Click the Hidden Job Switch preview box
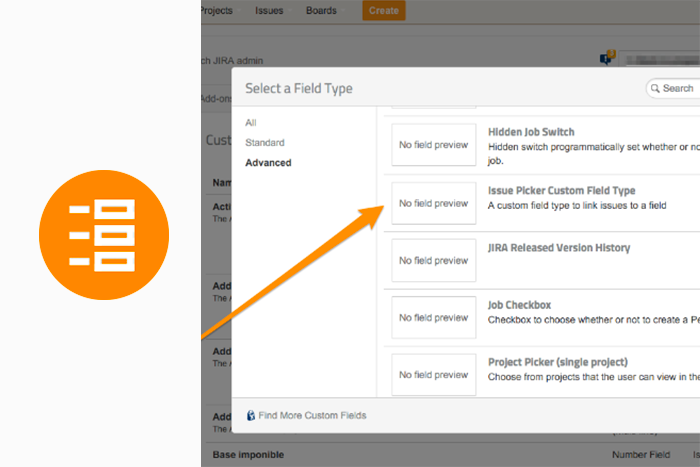Viewport: 700px width, 467px height. 434,145
